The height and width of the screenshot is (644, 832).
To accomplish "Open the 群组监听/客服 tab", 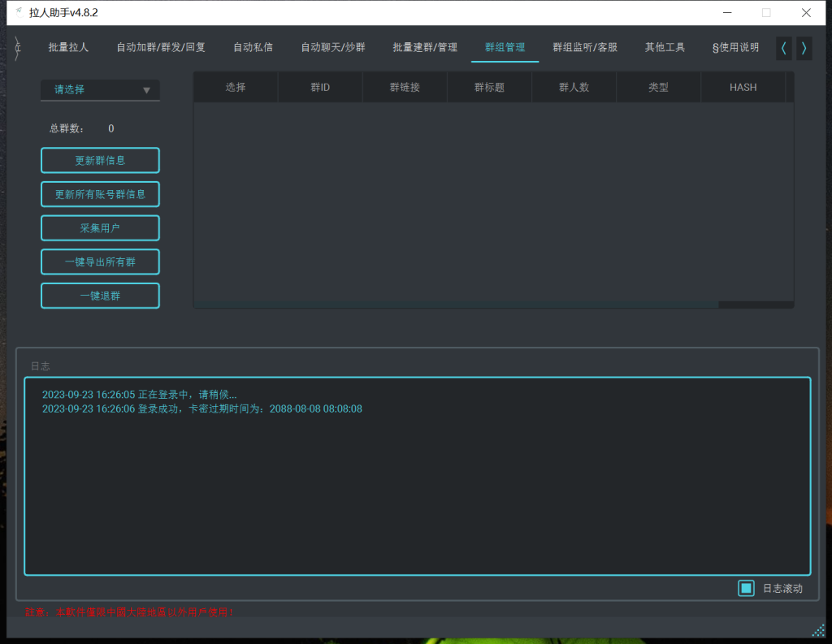I will click(x=583, y=47).
